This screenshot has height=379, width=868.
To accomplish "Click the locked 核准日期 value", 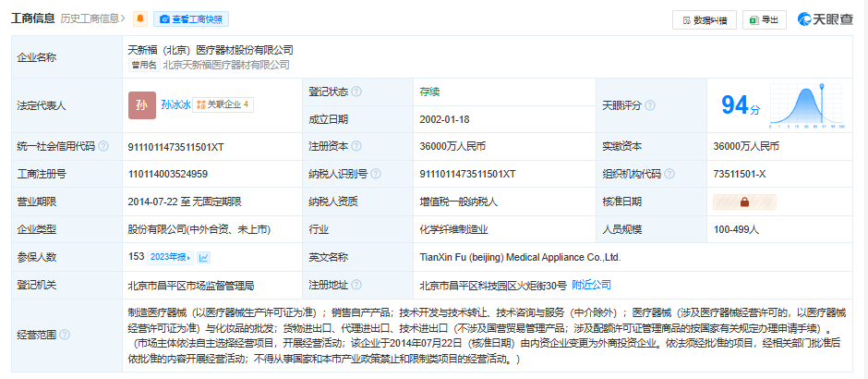I will pyautogui.click(x=744, y=202).
